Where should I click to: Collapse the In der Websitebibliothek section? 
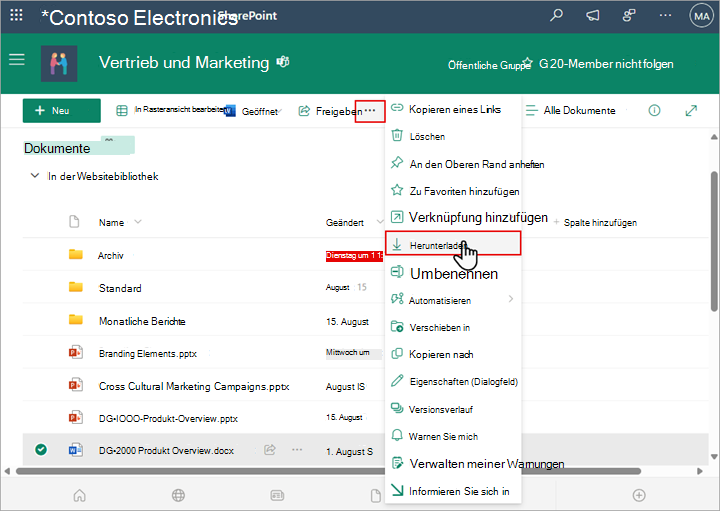[34, 176]
